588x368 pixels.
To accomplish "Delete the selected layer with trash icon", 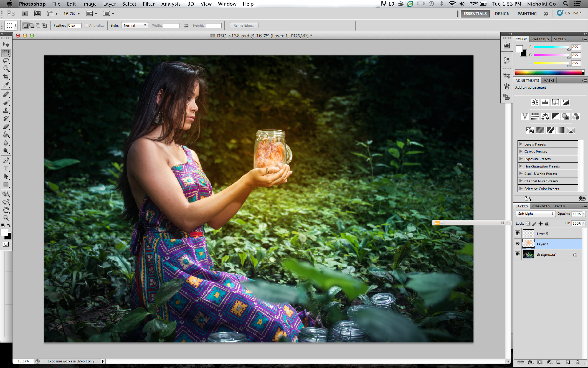I will pyautogui.click(x=578, y=362).
